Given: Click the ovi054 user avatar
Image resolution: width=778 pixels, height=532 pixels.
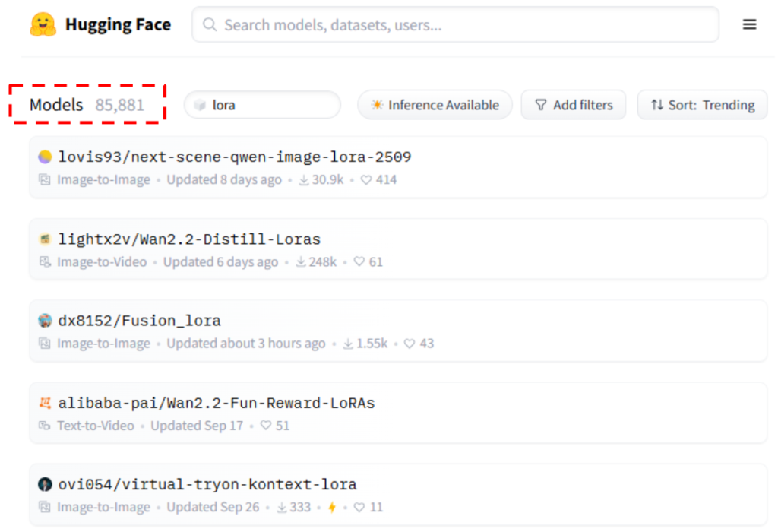Looking at the screenshot, I should [x=45, y=485].
